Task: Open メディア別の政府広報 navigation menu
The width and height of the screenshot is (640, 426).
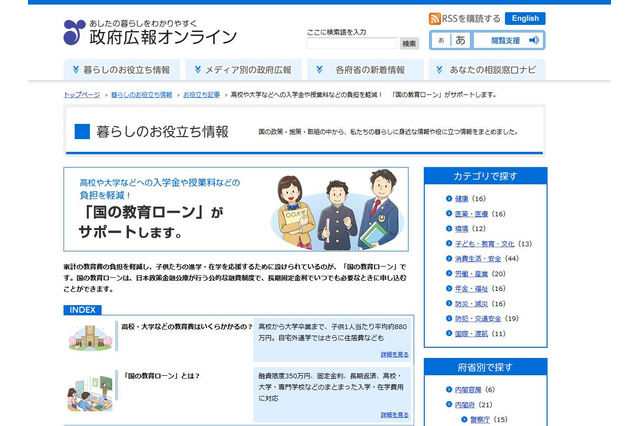Action: pyautogui.click(x=244, y=70)
